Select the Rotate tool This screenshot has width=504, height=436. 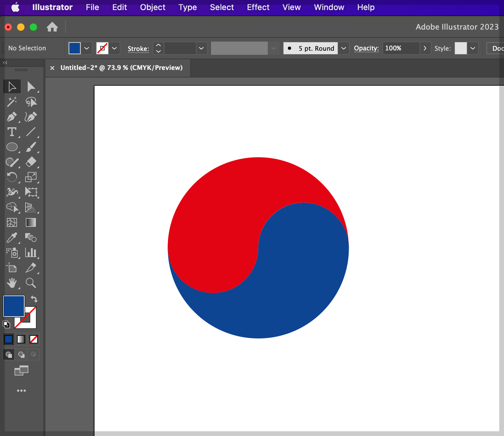(12, 177)
